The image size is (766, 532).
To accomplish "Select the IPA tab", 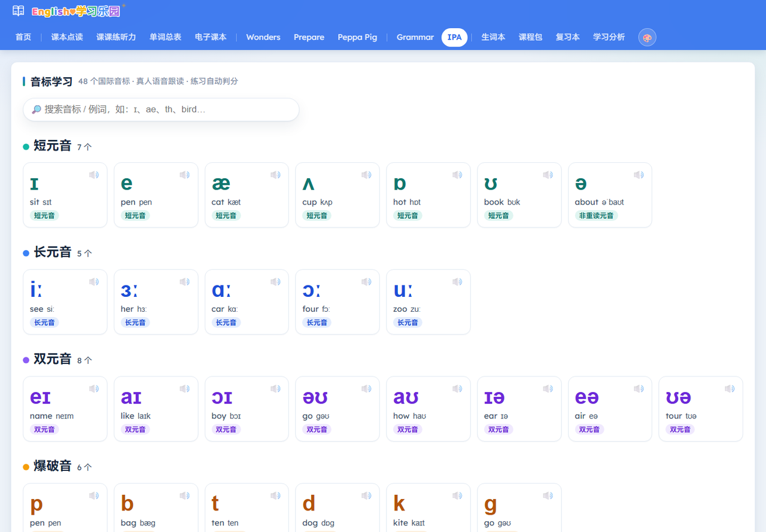I will tap(455, 37).
